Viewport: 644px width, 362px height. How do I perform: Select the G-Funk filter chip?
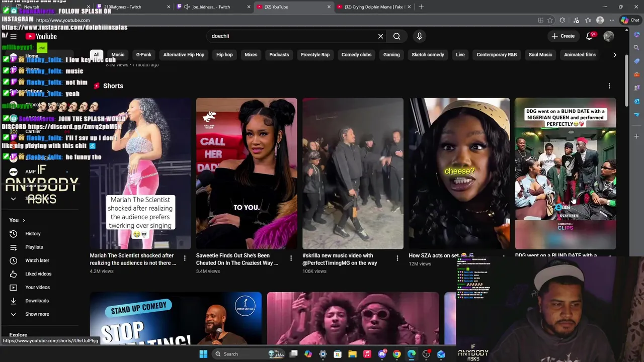[x=143, y=55]
